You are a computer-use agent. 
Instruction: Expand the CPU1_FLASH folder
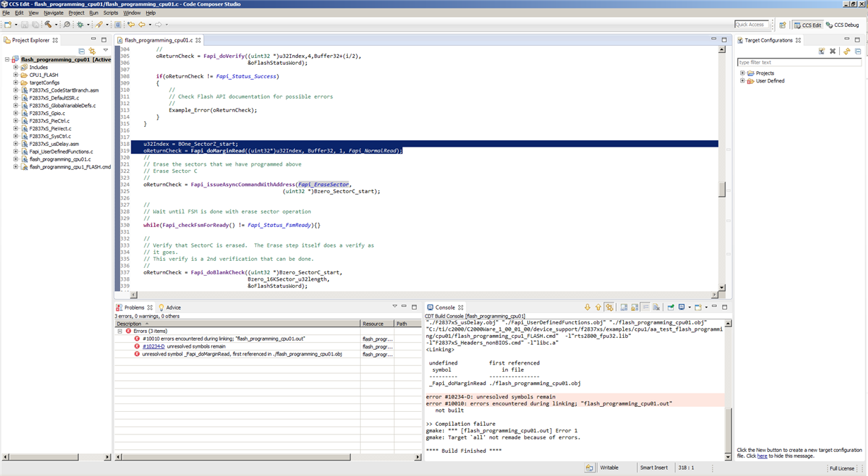click(x=16, y=75)
